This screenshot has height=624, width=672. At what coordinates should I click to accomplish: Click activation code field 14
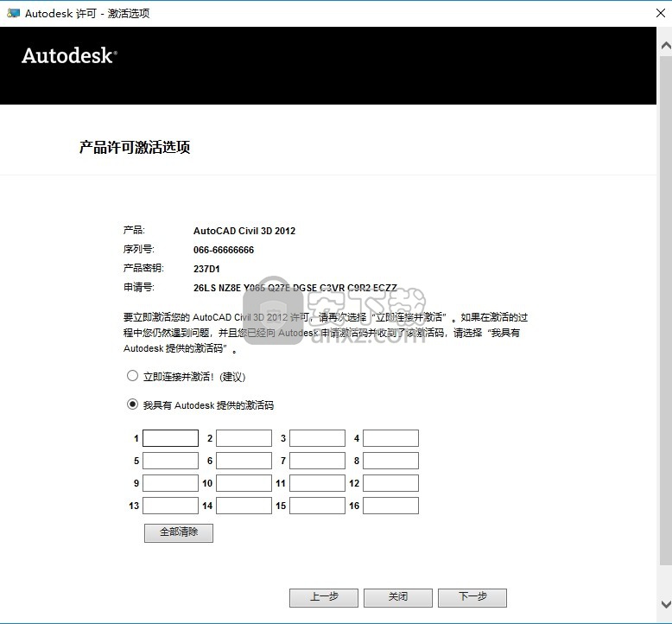click(244, 506)
